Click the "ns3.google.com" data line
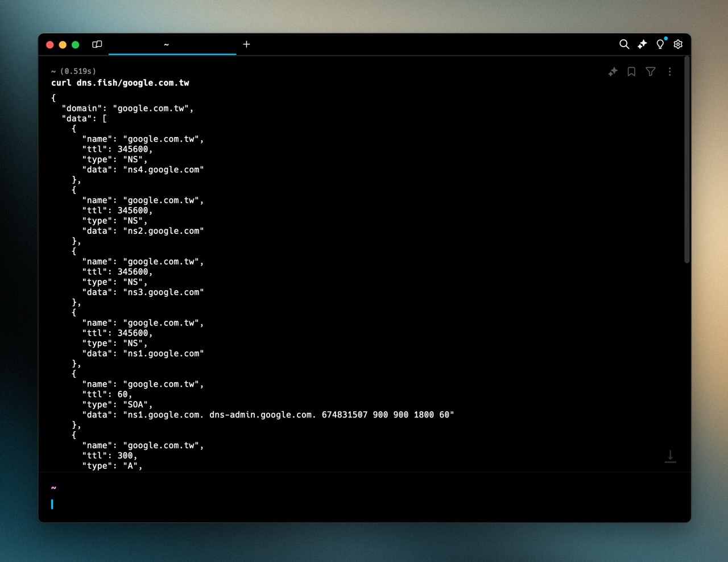The image size is (728, 562). click(x=143, y=292)
